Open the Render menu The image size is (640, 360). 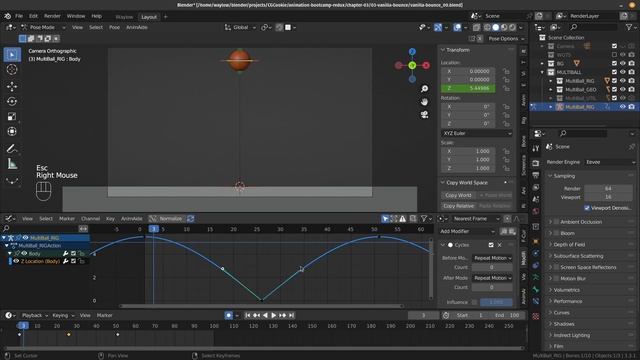tap(52, 16)
